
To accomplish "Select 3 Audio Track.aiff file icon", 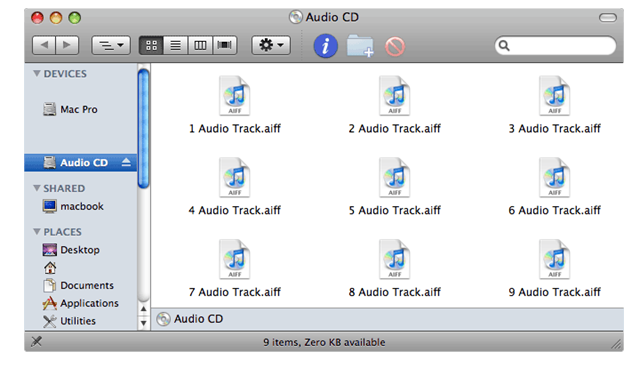I will coord(554,96).
